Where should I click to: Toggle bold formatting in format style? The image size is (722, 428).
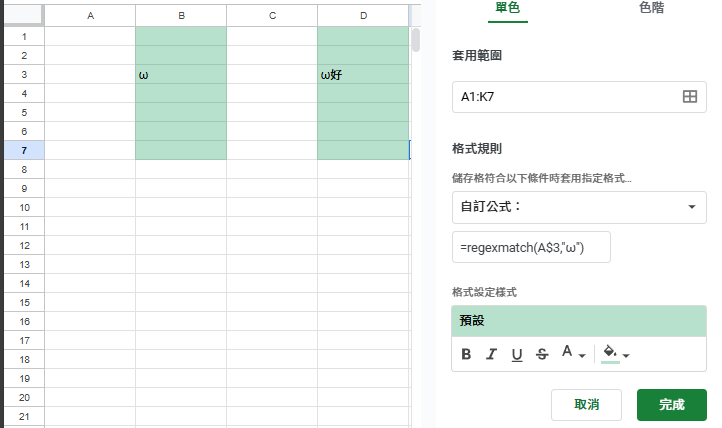[466, 354]
